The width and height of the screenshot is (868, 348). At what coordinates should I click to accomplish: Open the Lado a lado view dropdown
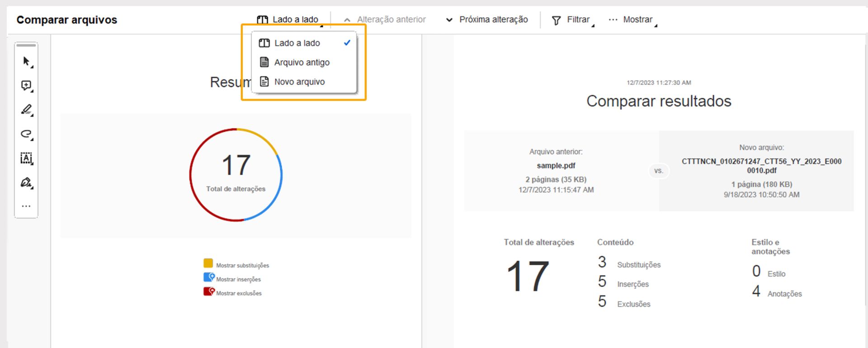tap(289, 19)
